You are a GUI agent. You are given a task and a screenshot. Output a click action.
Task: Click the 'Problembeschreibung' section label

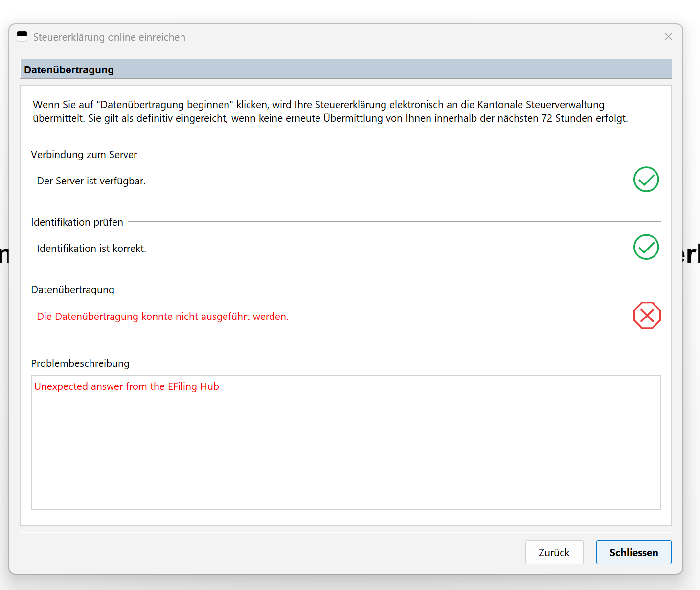(80, 363)
